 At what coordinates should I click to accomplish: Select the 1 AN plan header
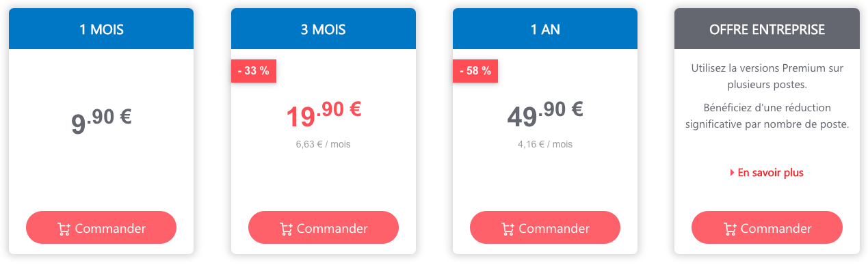(x=545, y=29)
